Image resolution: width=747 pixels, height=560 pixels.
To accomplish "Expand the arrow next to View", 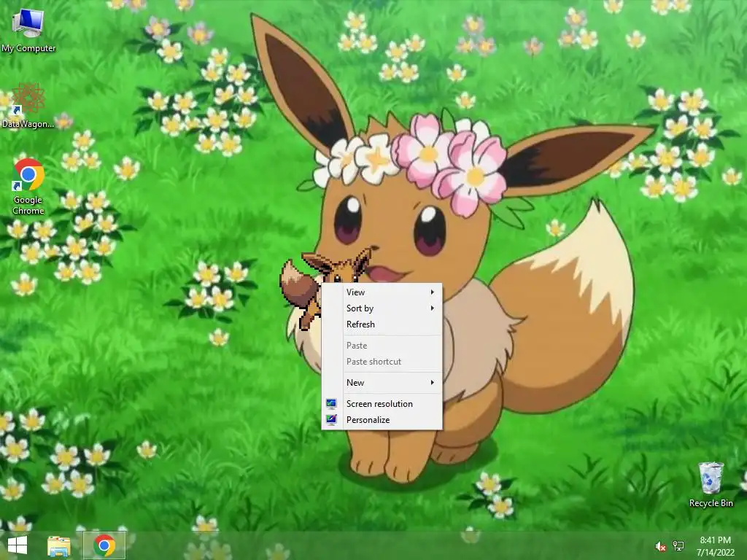I will click(432, 292).
